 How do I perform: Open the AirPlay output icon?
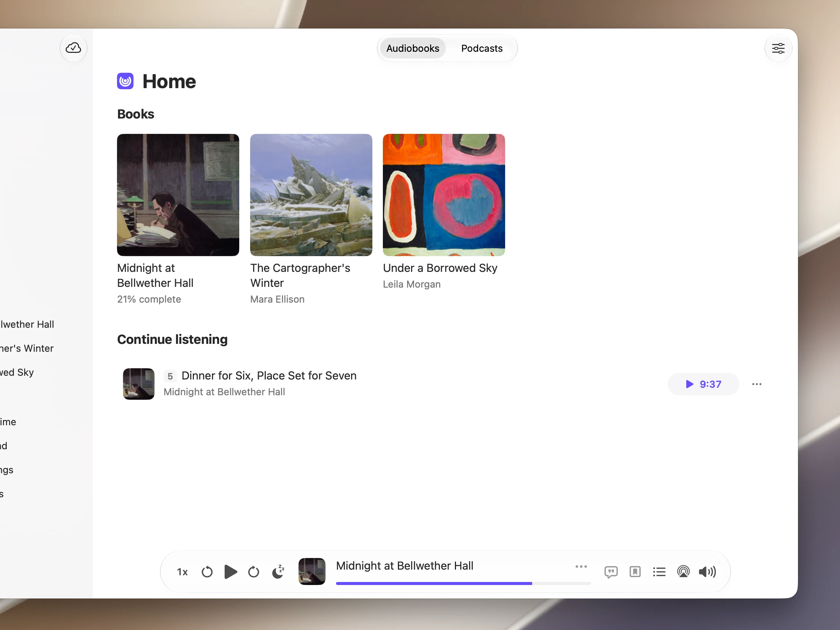click(x=683, y=571)
